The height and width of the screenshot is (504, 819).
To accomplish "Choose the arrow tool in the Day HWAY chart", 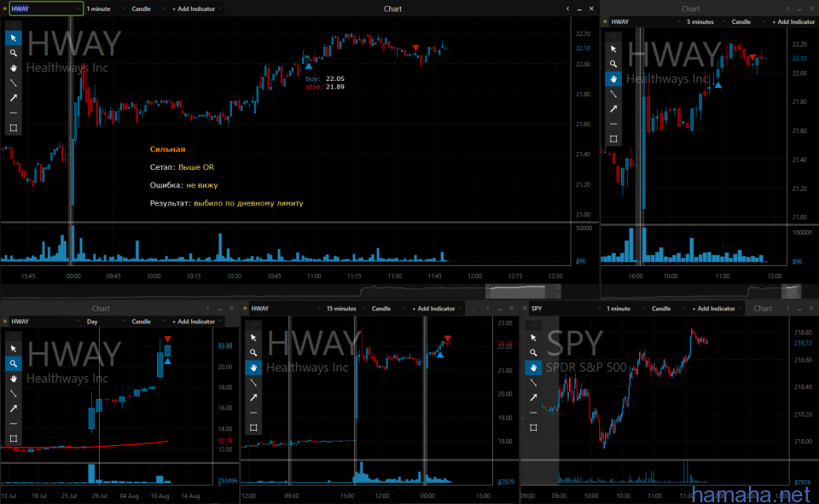I will click(x=14, y=408).
